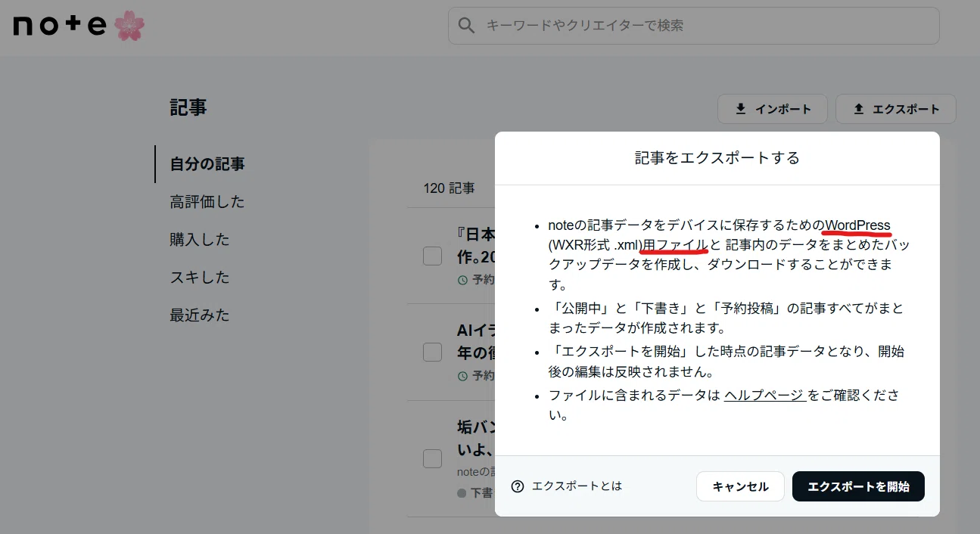Image resolution: width=980 pixels, height=534 pixels.
Task: Click the clock icon under the 『日本 article
Action: click(x=463, y=280)
